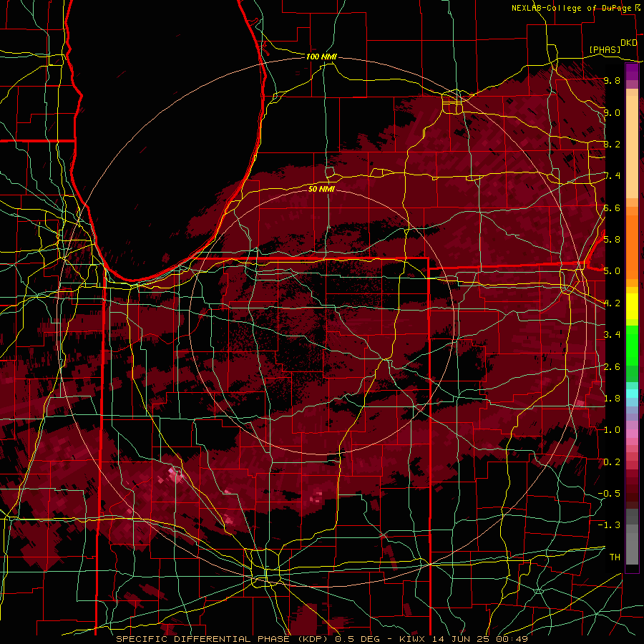Screen dimensions: 644x644
Task: Pick the cyan segment of the color scale
Action: tap(632, 393)
